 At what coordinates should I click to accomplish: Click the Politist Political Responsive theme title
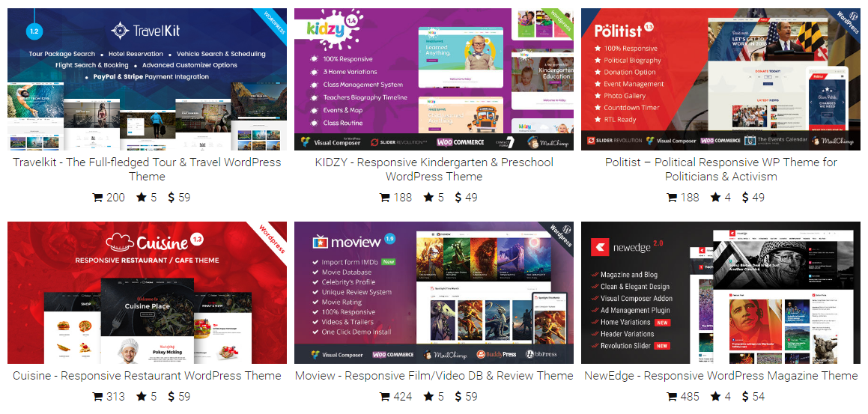720,169
